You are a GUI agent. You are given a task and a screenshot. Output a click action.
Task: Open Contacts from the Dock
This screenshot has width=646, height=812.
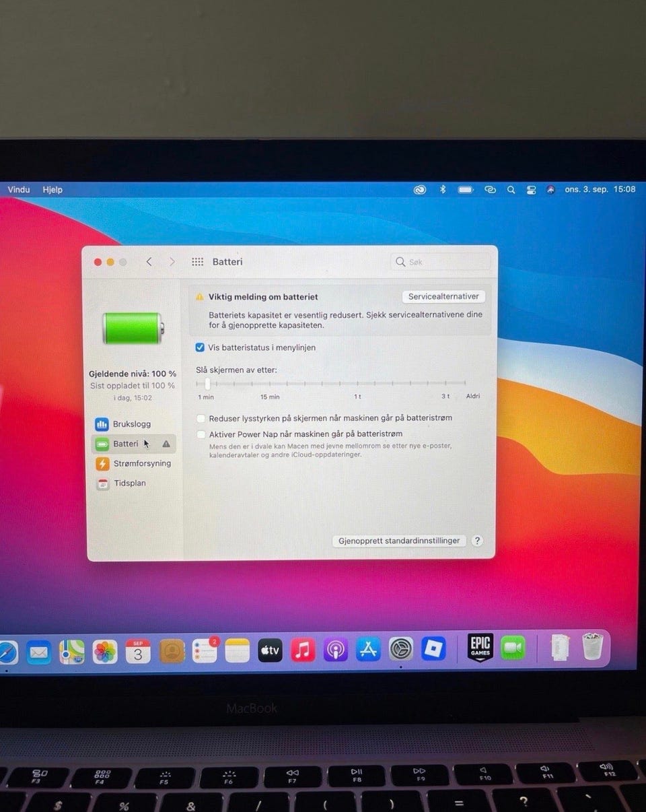[x=172, y=651]
